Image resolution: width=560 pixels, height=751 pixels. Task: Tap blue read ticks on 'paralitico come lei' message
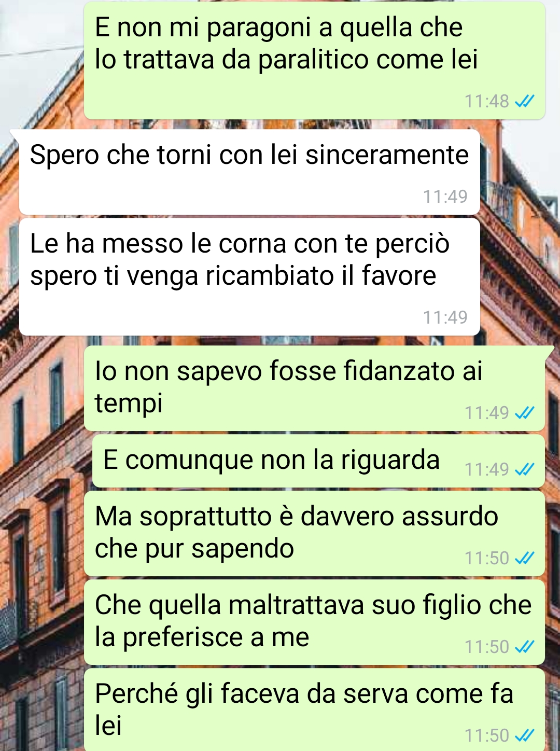coord(524,101)
